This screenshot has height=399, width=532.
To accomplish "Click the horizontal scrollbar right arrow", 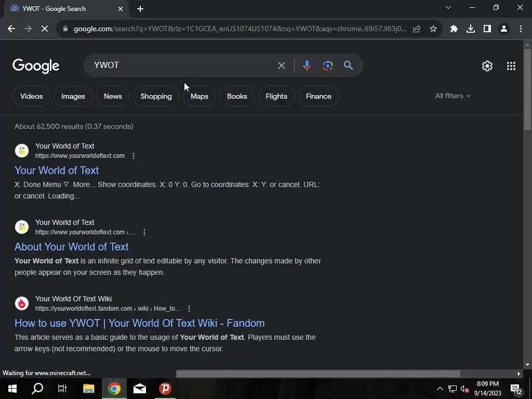I will [x=518, y=374].
